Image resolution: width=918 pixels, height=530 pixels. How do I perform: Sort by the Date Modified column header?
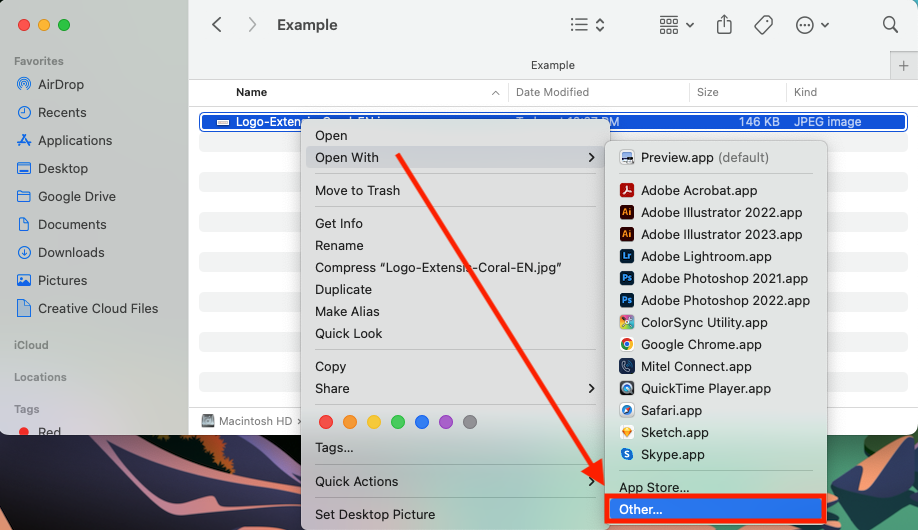[x=552, y=92]
